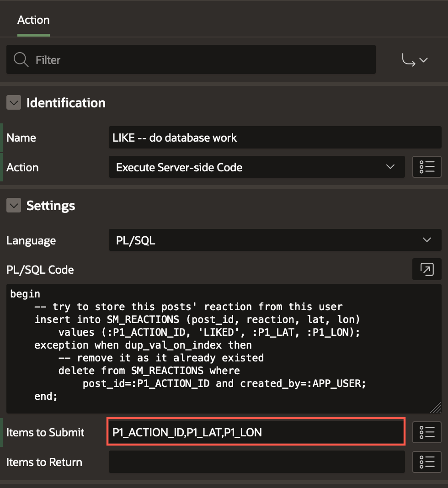The width and height of the screenshot is (448, 488).
Task: Click the magnifier icon in the Filter box
Action: [21, 59]
